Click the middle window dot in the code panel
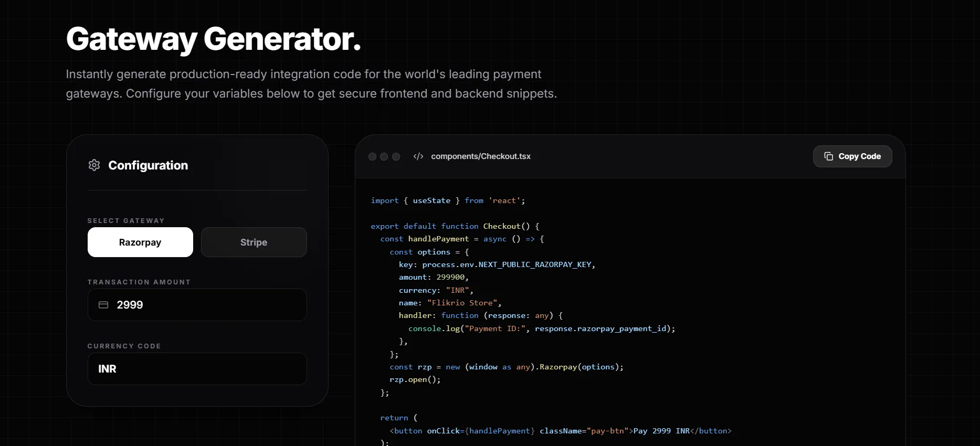 pos(384,156)
